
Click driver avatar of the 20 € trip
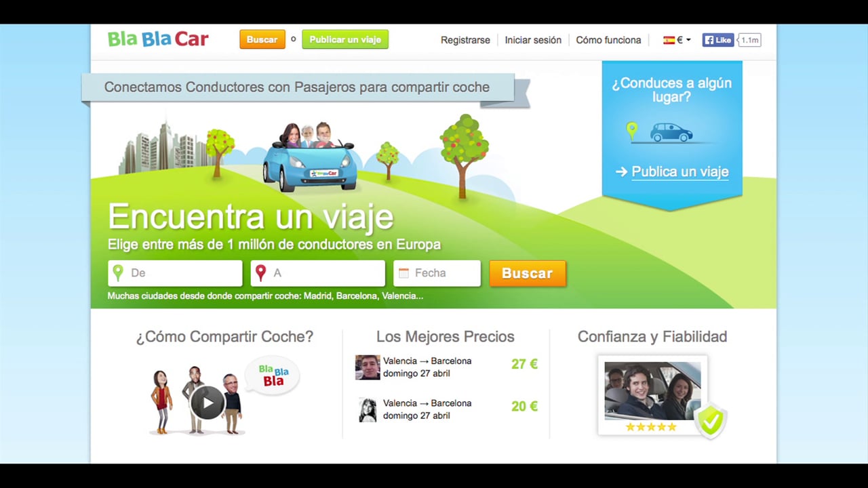click(368, 409)
